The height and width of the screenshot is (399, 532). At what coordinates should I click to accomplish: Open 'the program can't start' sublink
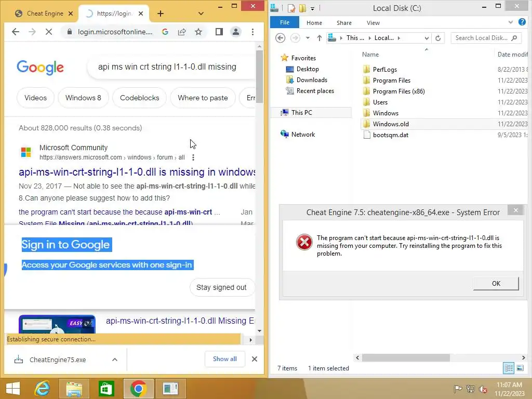tap(119, 212)
